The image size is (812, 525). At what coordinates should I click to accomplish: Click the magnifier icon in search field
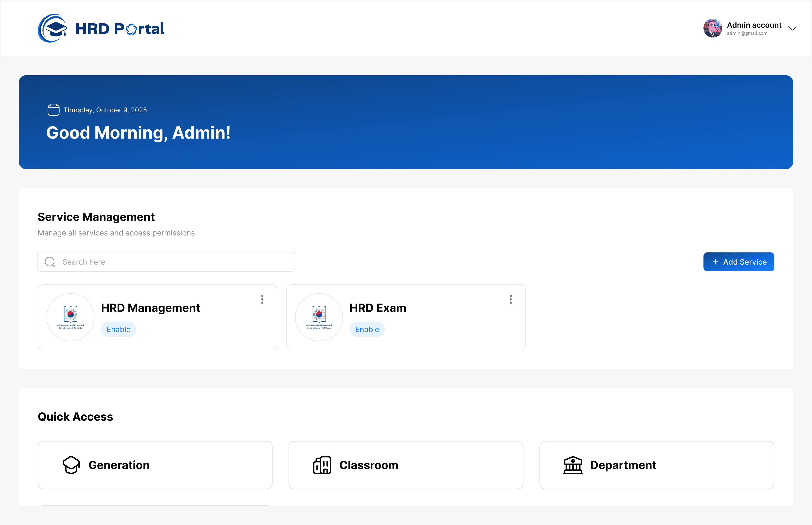(x=50, y=262)
